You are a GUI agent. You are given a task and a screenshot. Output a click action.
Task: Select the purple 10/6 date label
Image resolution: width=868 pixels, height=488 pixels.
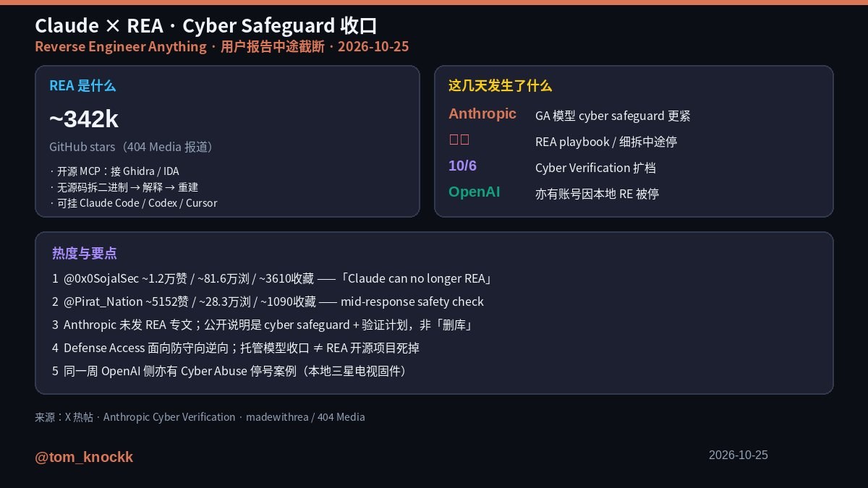click(463, 166)
